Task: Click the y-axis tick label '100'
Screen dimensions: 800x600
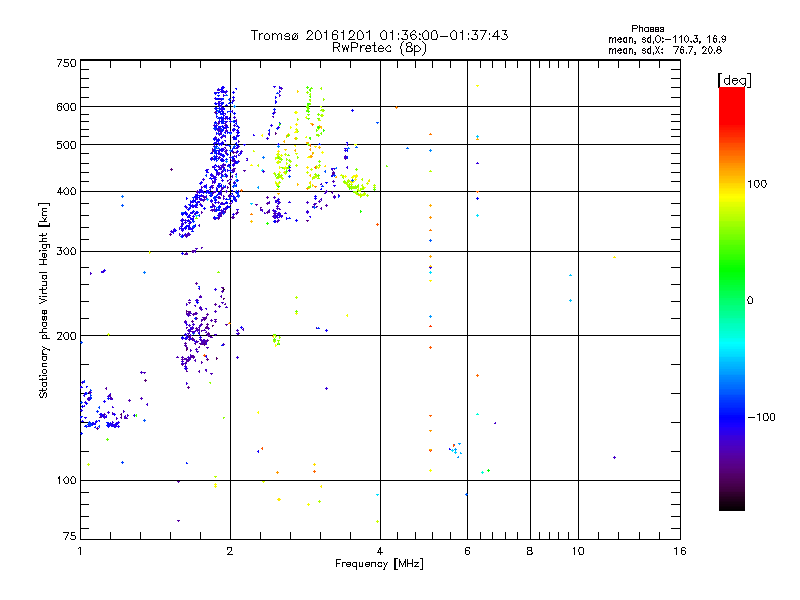Action: tap(66, 481)
